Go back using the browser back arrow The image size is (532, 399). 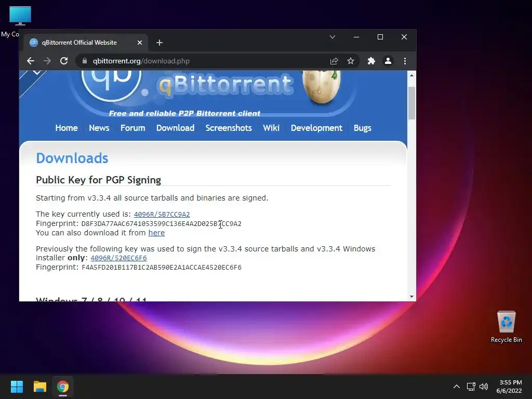coord(31,61)
